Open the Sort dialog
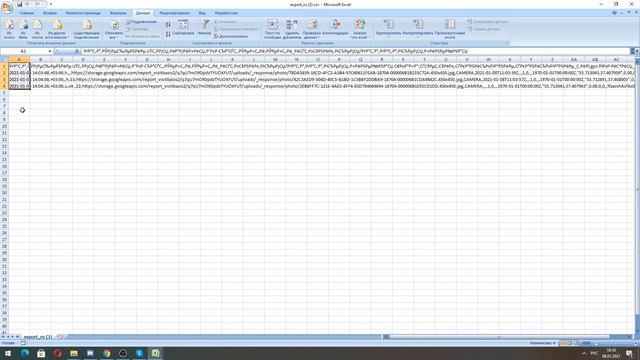Viewport: 640px width, 360px height. pyautogui.click(x=183, y=28)
